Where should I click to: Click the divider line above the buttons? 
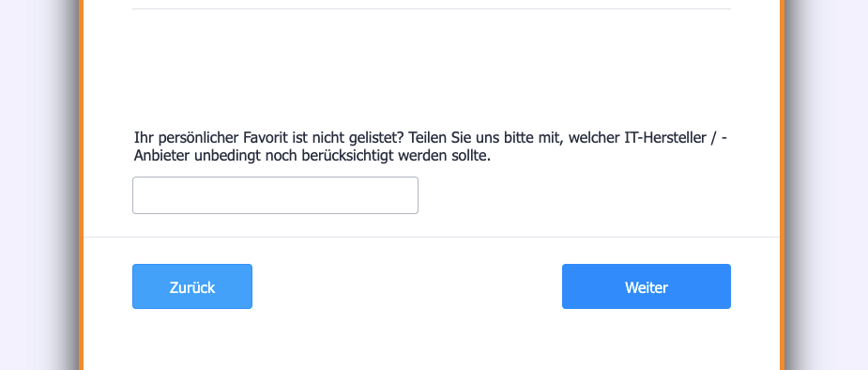(432, 237)
